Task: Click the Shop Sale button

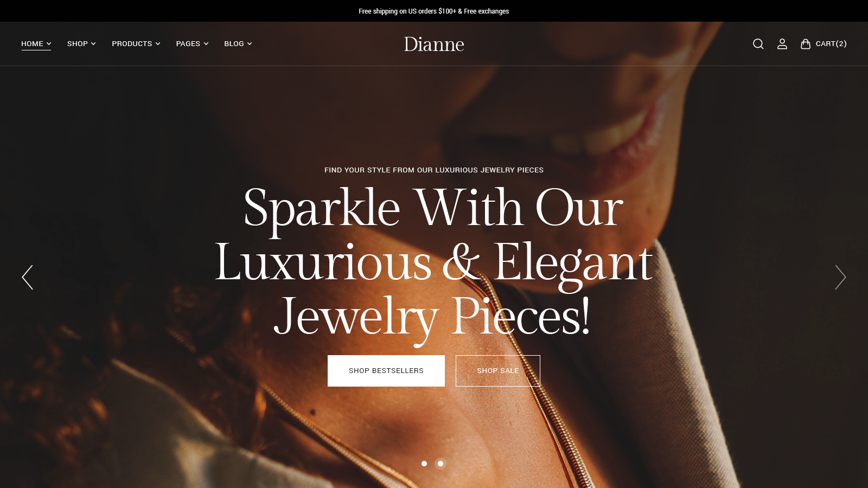Action: 498,371
